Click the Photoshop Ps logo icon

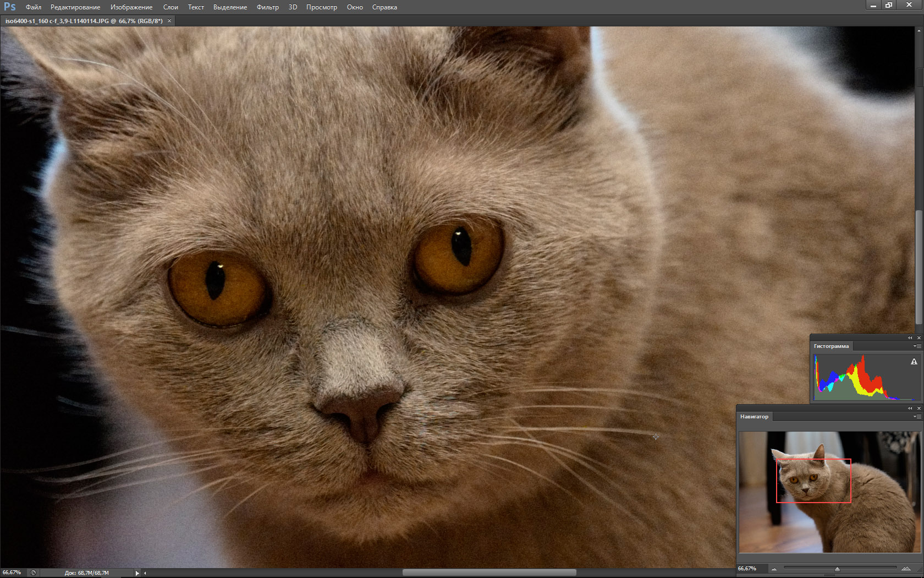(x=10, y=7)
